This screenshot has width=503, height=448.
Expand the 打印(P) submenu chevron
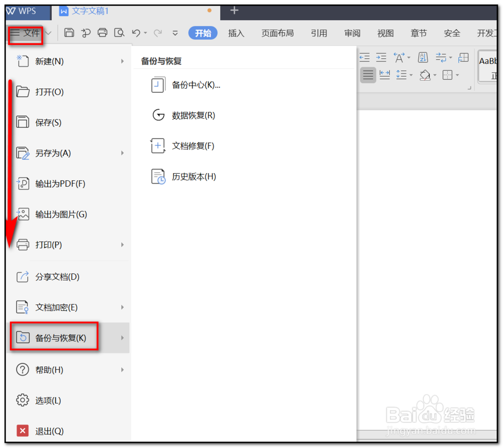click(x=122, y=245)
